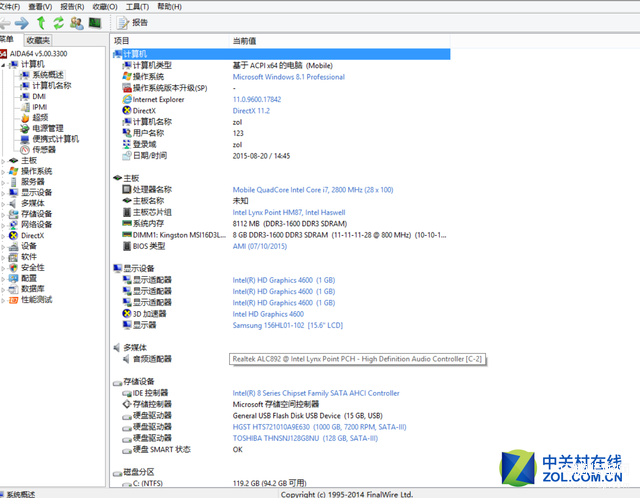The width and height of the screenshot is (640, 498).
Task: Open the 收藏(O) menu
Action: 105,7
